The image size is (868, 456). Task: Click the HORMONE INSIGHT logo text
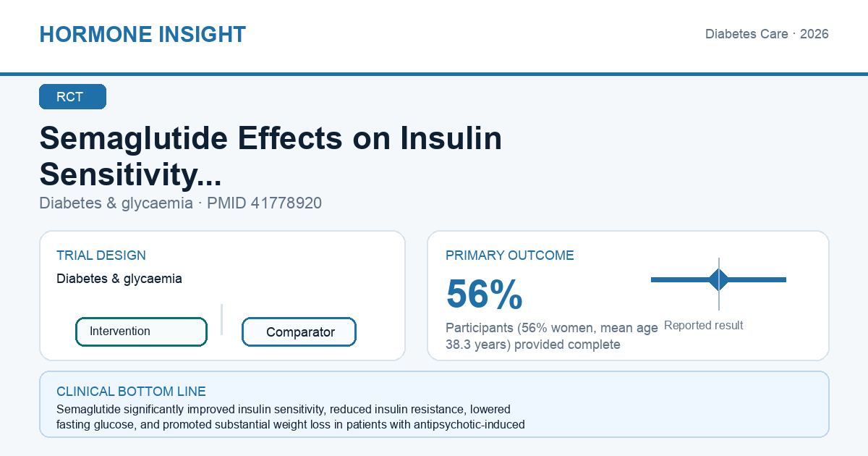142,34
